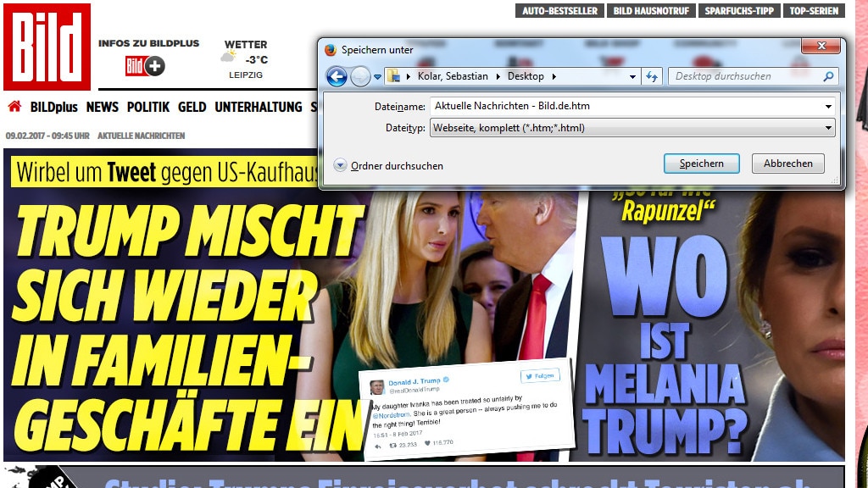Click the Desktop breadcrumb in path bar
Screen dimensions: 868x488
(x=526, y=76)
